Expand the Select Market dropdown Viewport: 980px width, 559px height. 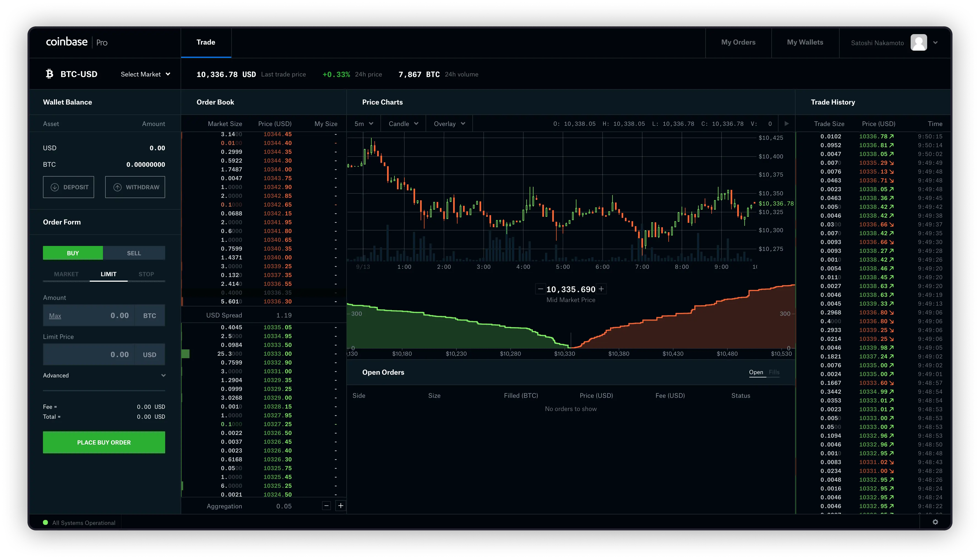pos(144,75)
